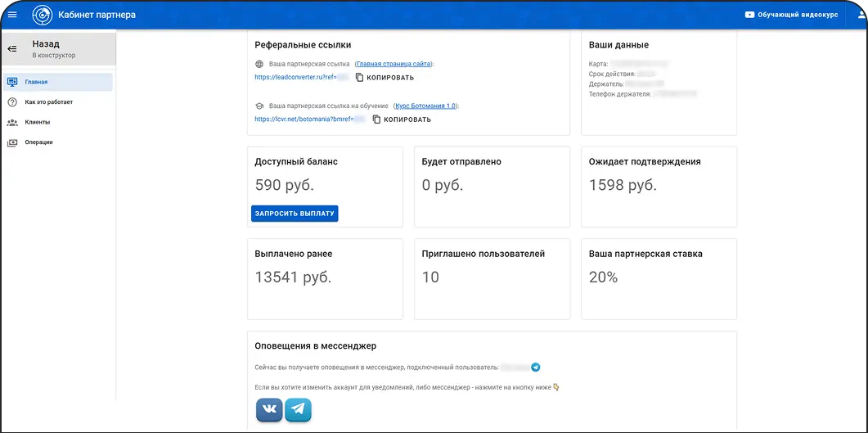Click the Главная monitor icon in sidebar
The height and width of the screenshot is (433, 868).
pyautogui.click(x=12, y=82)
